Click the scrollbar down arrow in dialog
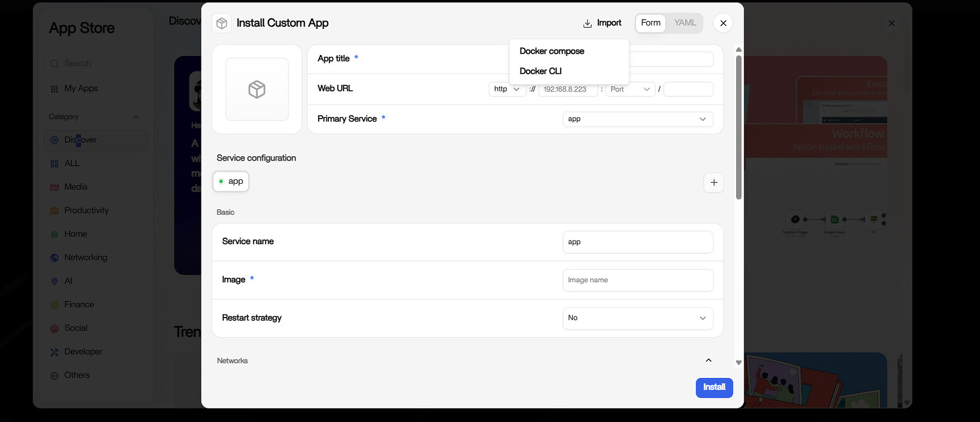This screenshot has height=422, width=980. [739, 363]
